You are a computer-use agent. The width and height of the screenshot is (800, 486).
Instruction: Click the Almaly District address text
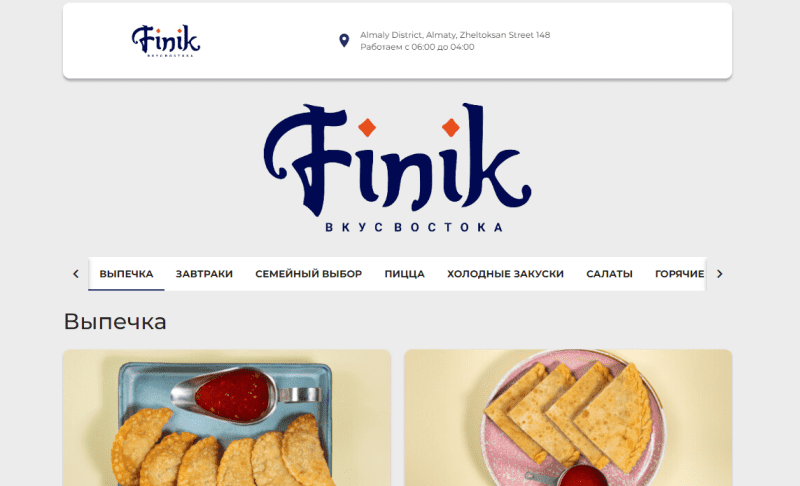[x=455, y=35]
